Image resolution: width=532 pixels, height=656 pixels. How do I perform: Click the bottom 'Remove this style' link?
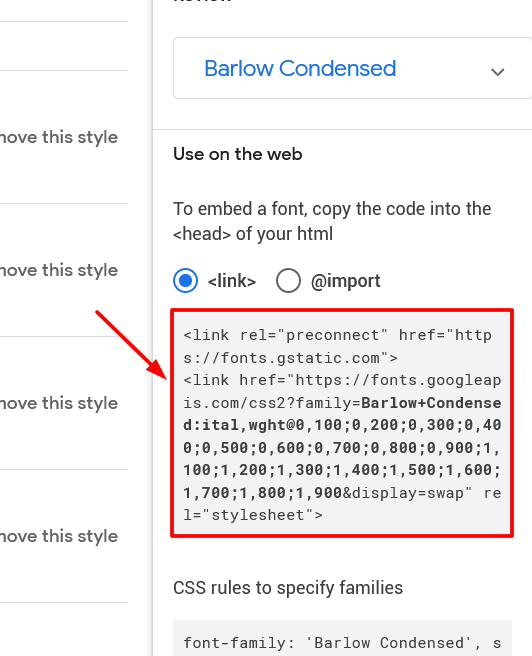59,536
